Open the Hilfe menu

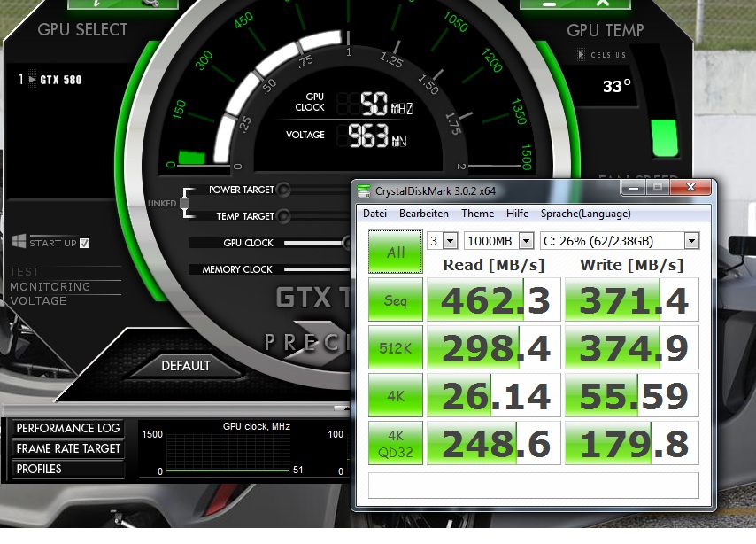point(517,214)
